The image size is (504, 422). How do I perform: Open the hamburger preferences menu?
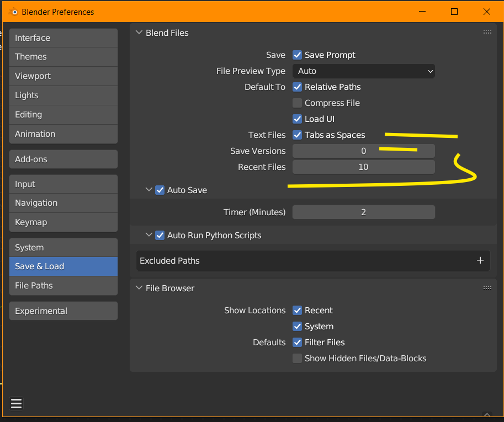click(x=17, y=403)
